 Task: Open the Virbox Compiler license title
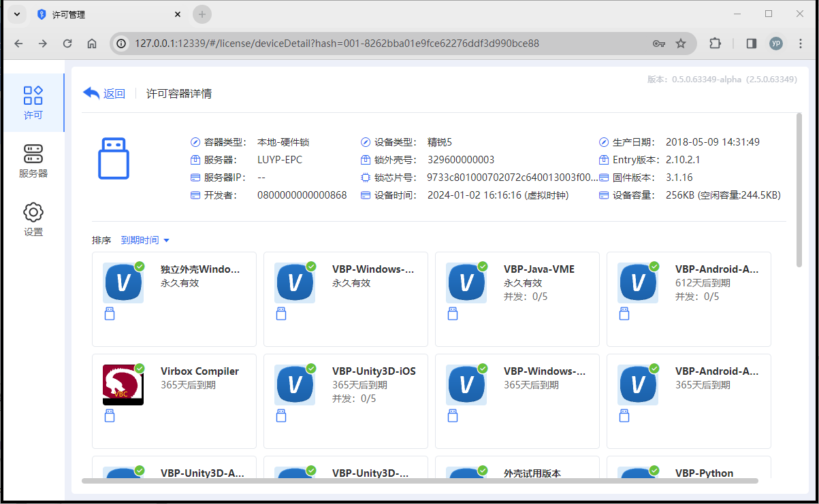(199, 371)
